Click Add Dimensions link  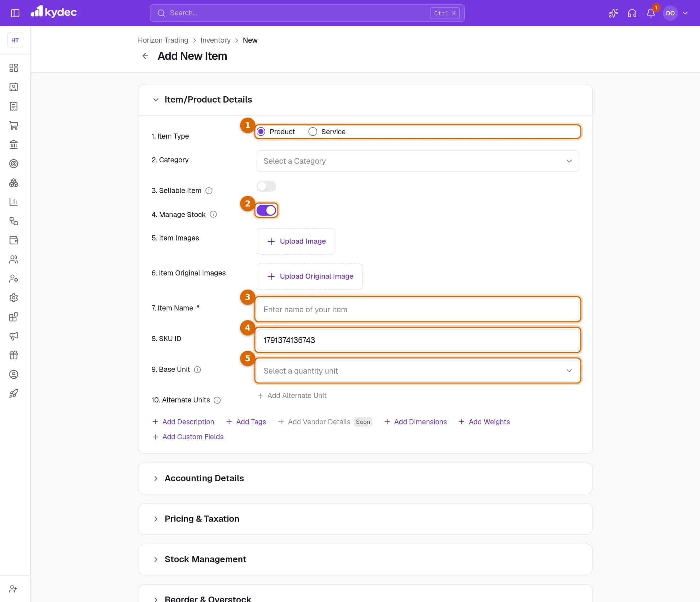pos(415,422)
